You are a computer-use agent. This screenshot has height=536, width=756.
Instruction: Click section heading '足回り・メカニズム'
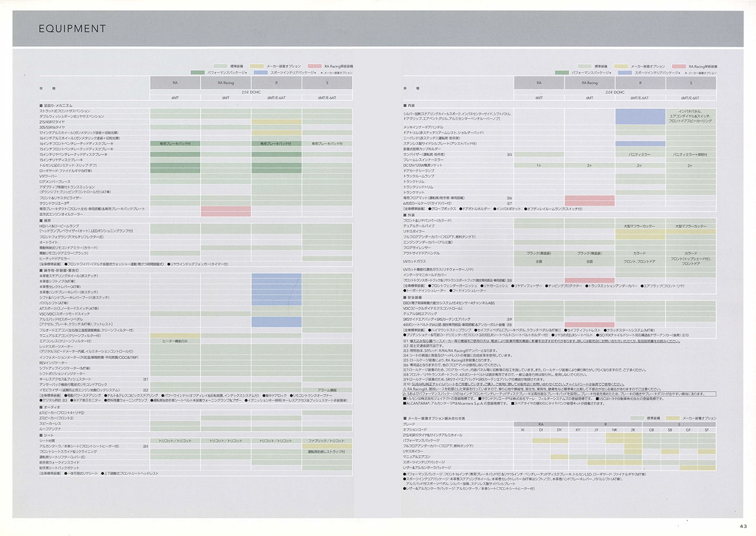(56, 105)
